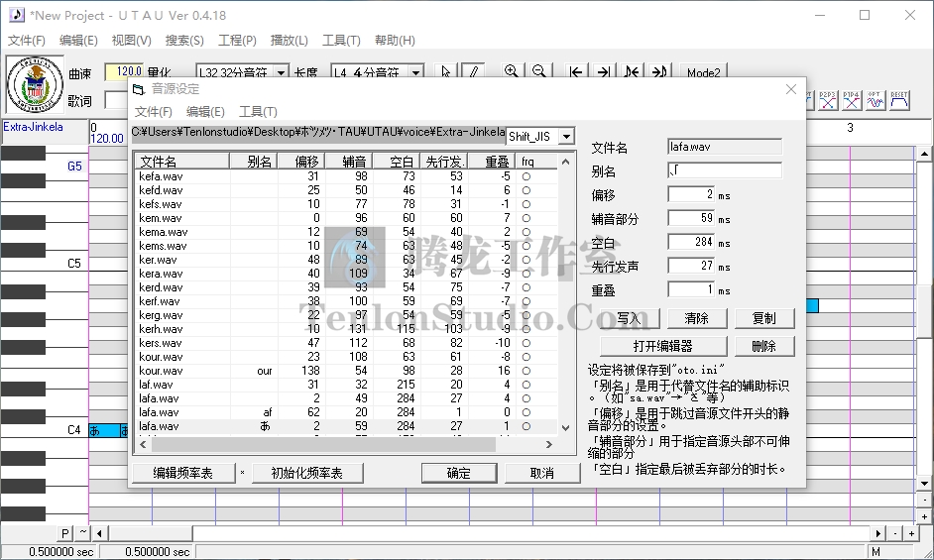
Task: Click the arrow-to-note icon
Action: 659,71
